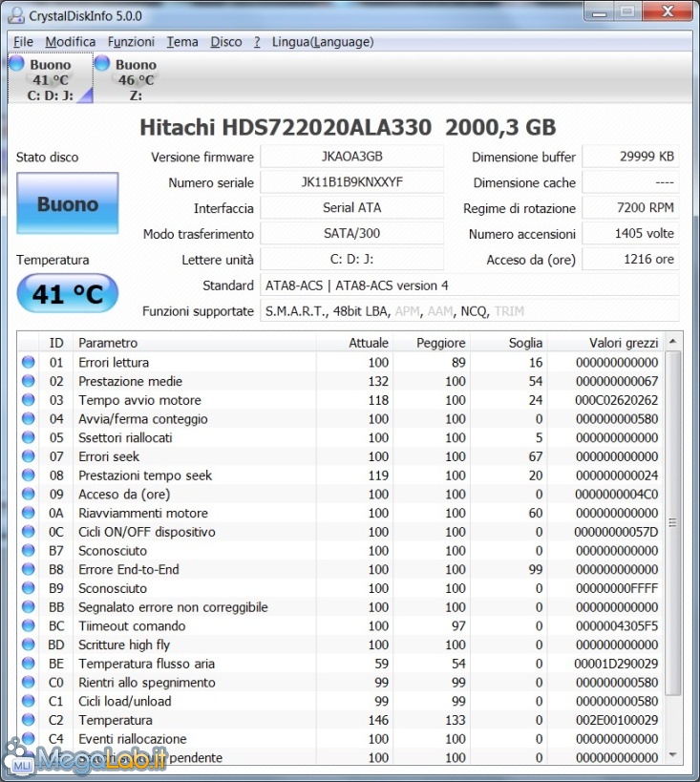Open the Modifica menu
The height and width of the screenshot is (782, 700).
point(70,42)
